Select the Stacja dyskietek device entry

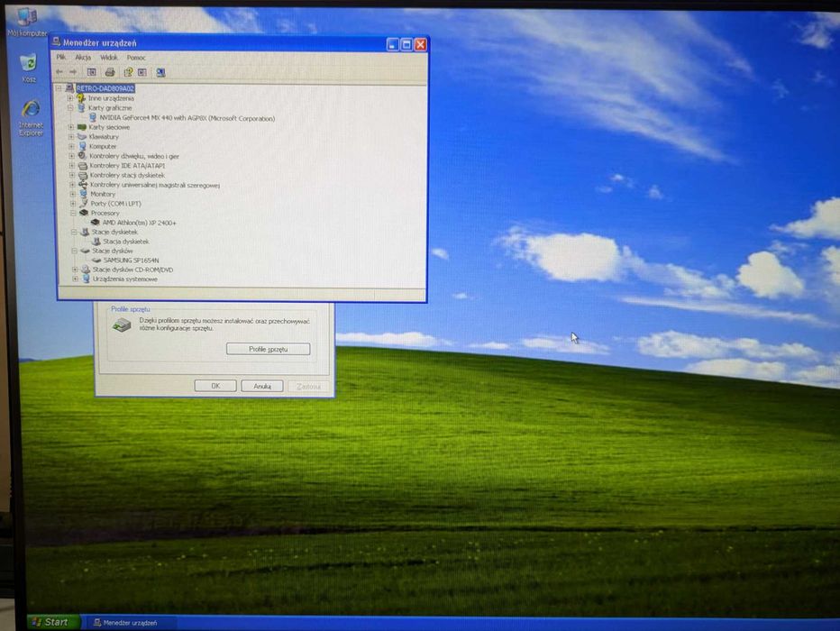(x=126, y=242)
